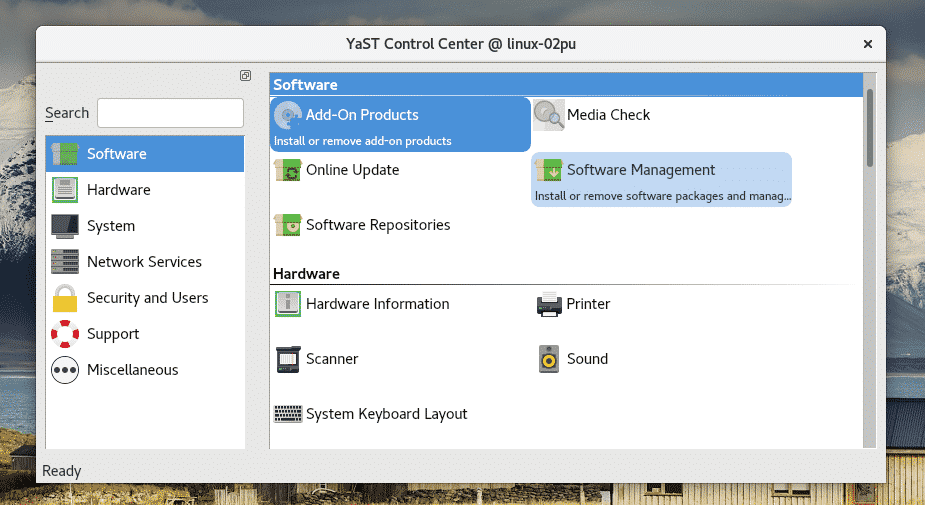
Task: Click the Online Update package icon
Action: 288,170
